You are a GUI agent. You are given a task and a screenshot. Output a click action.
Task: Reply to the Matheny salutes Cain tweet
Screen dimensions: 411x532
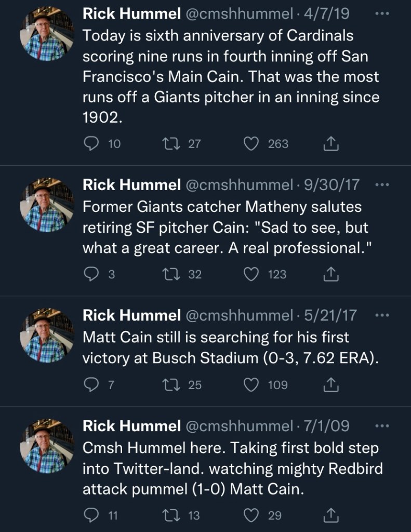[x=91, y=274]
